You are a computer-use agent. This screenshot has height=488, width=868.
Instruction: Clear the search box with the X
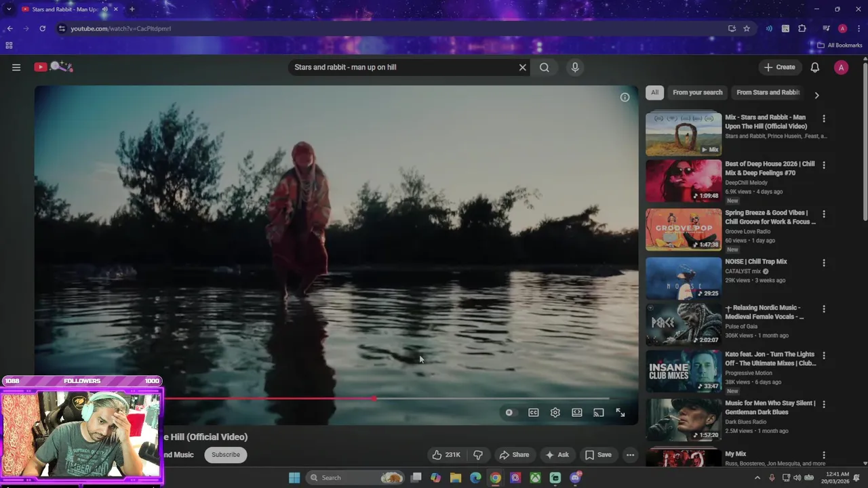pos(522,67)
